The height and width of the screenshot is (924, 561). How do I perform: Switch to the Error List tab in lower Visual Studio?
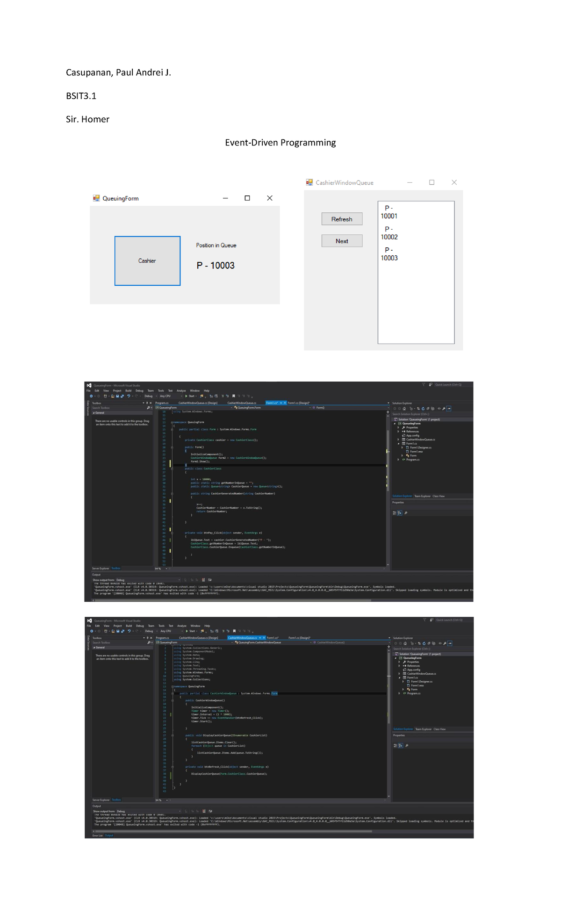(x=97, y=836)
